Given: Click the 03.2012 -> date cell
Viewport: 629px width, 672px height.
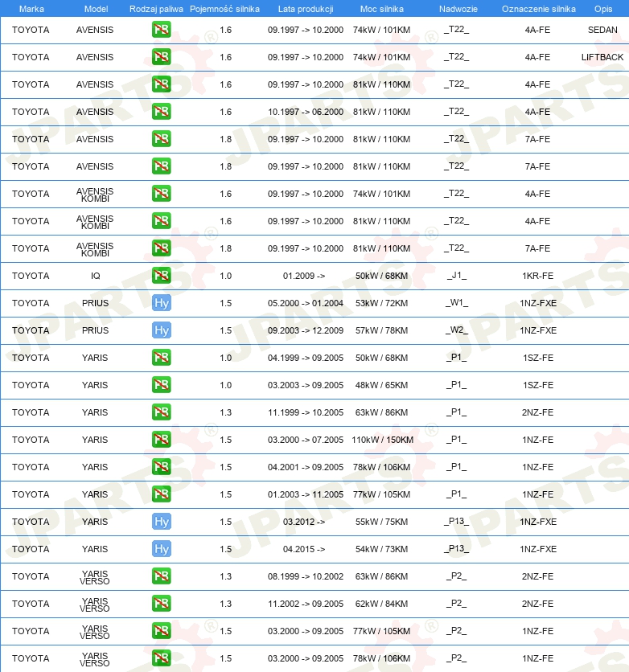Looking at the screenshot, I should coord(304,522).
